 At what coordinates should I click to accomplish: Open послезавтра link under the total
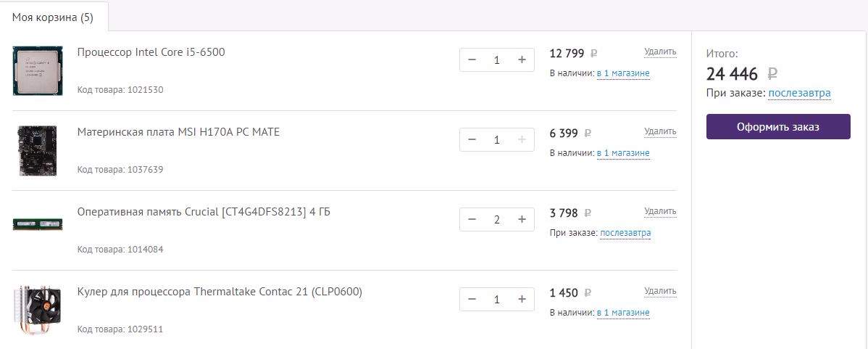tap(799, 93)
